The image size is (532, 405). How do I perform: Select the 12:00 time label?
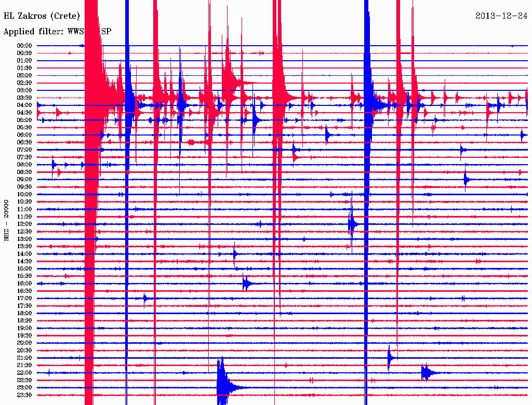point(24,224)
